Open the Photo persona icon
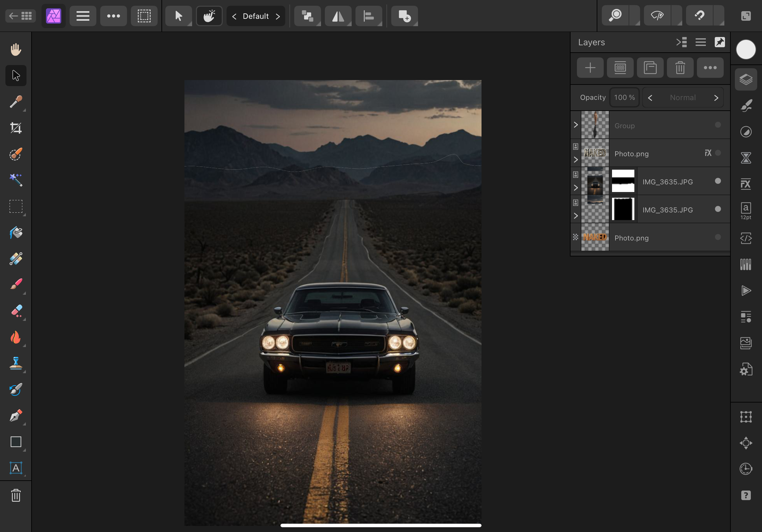Image resolution: width=762 pixels, height=532 pixels. [x=53, y=16]
